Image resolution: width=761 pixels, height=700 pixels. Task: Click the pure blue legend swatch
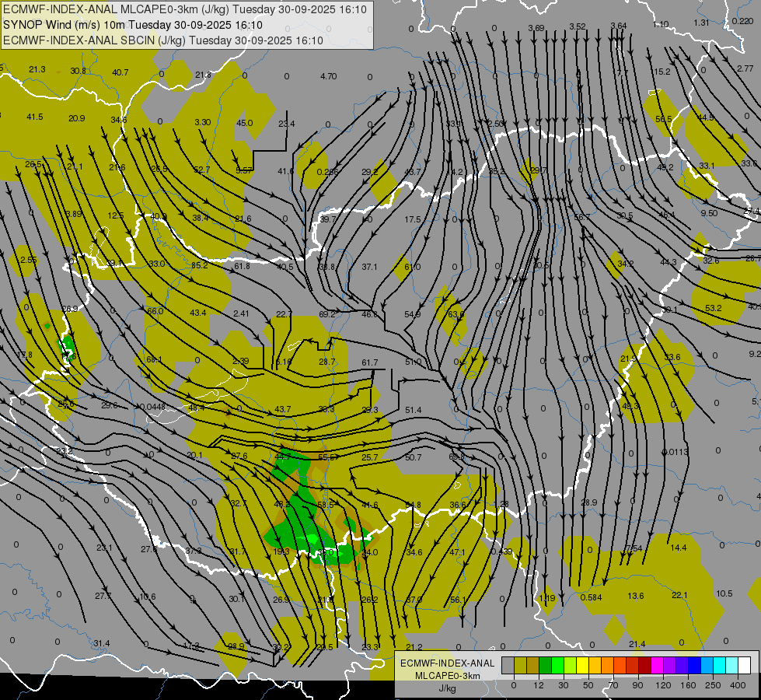tap(694, 665)
